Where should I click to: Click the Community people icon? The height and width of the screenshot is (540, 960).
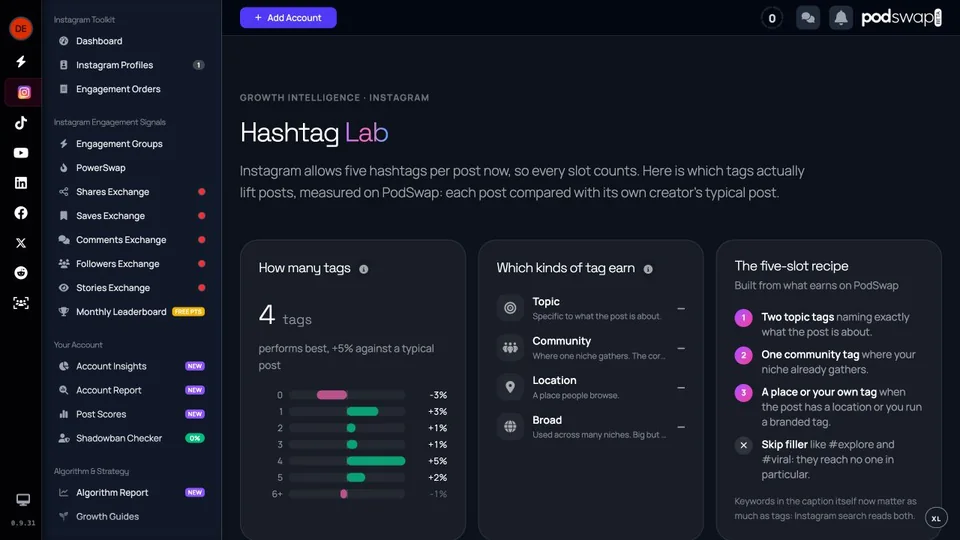pyautogui.click(x=510, y=348)
